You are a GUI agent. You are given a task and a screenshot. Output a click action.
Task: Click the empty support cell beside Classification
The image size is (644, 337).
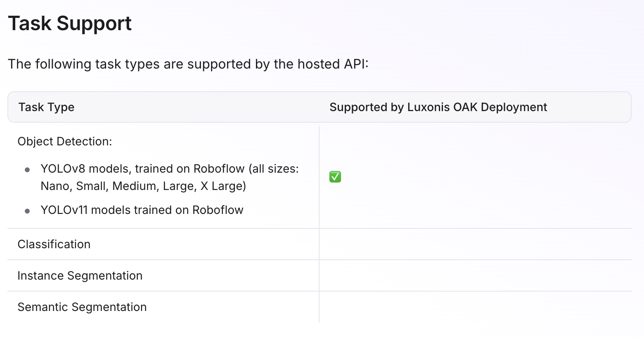coord(475,244)
